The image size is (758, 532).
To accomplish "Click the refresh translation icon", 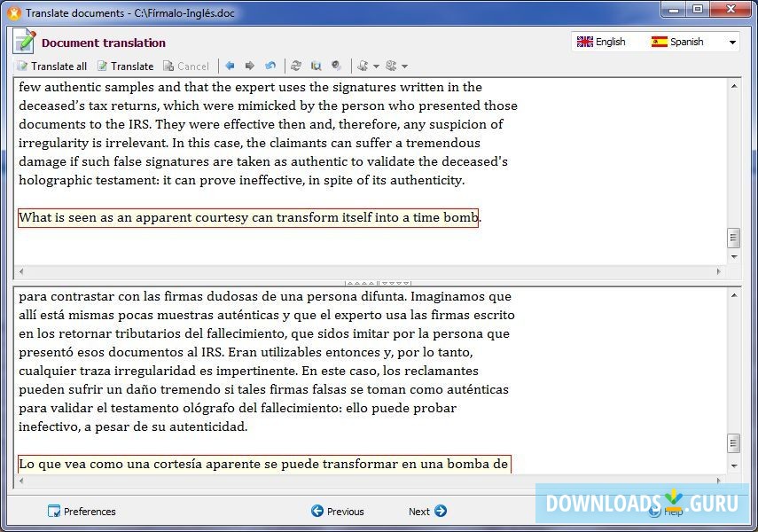I will 296,66.
